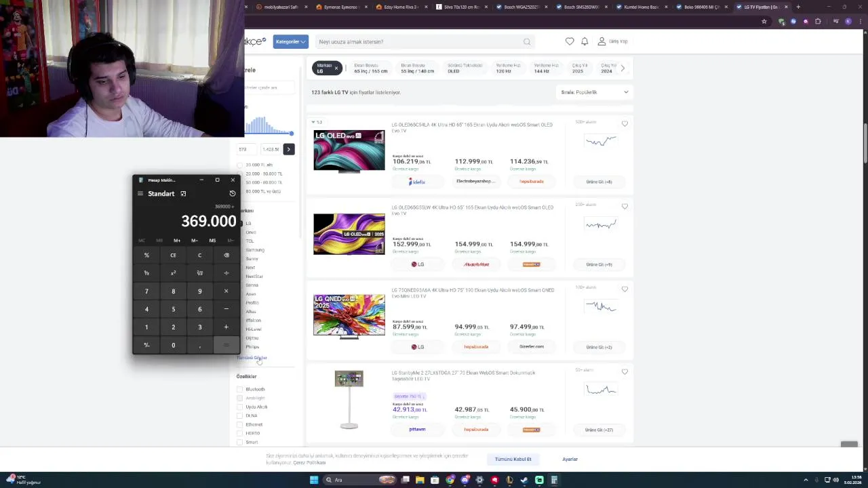The width and height of the screenshot is (868, 488).
Task: Click Ürüne Git (+8) for the OLED65C54LA
Action: coord(599,182)
